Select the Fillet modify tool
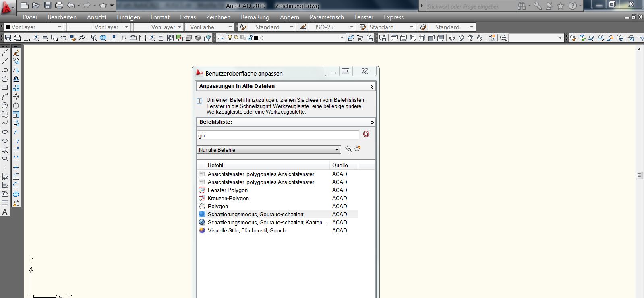The image size is (644, 298). [x=16, y=185]
